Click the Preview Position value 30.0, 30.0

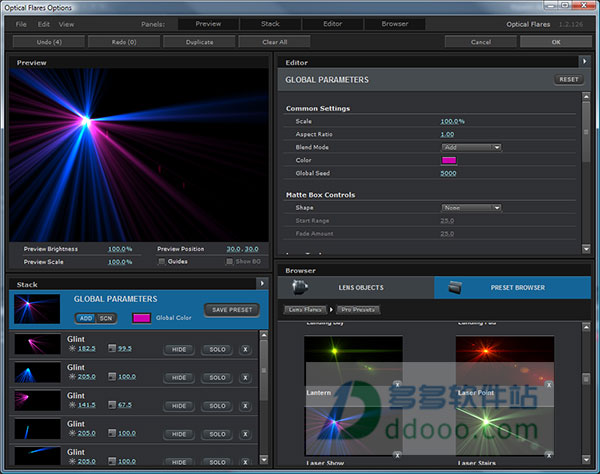(x=242, y=249)
